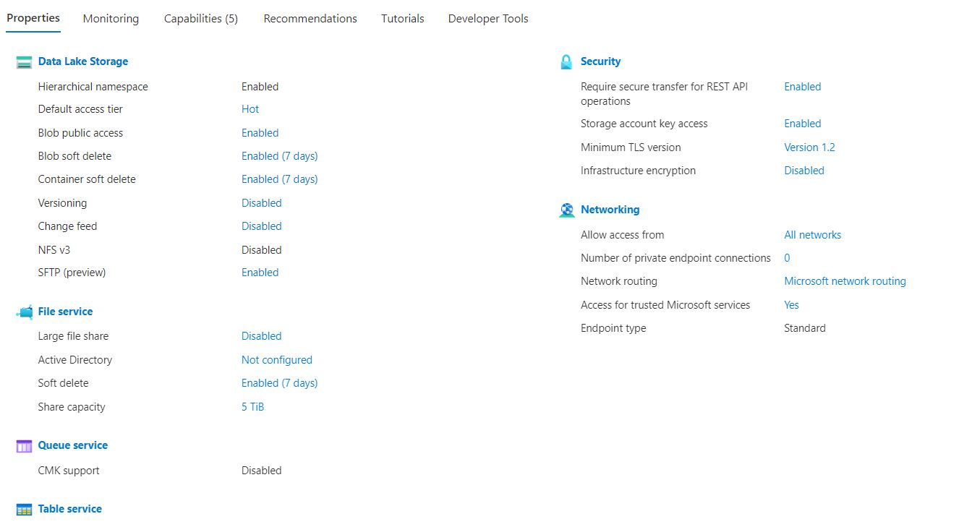Click the Version 1.2 TLS link
980x527 pixels.
coord(809,147)
